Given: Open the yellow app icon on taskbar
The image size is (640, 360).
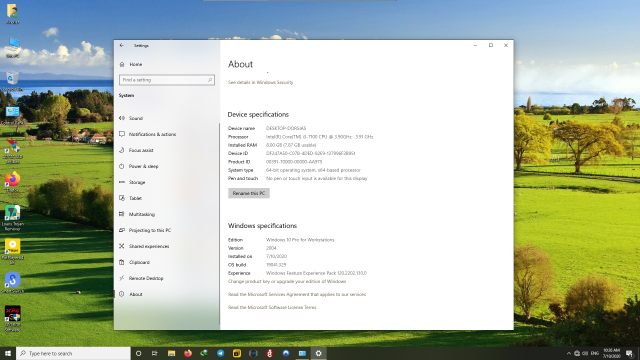Looking at the screenshot, I should [237, 353].
